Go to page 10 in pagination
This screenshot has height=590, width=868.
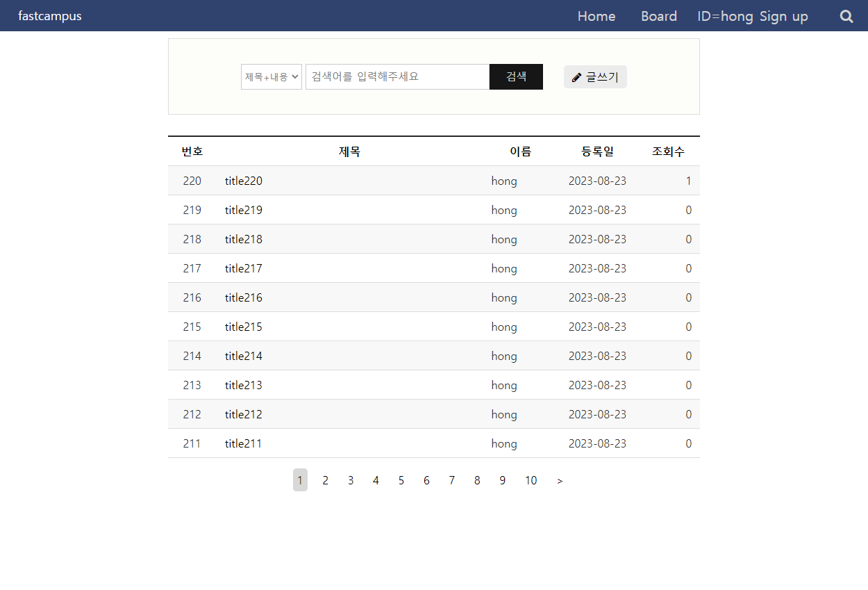531,480
